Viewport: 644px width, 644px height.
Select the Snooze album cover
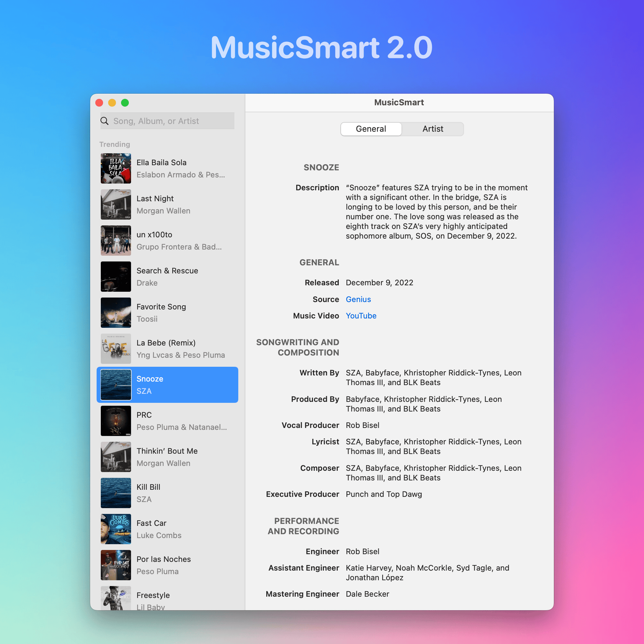(116, 385)
